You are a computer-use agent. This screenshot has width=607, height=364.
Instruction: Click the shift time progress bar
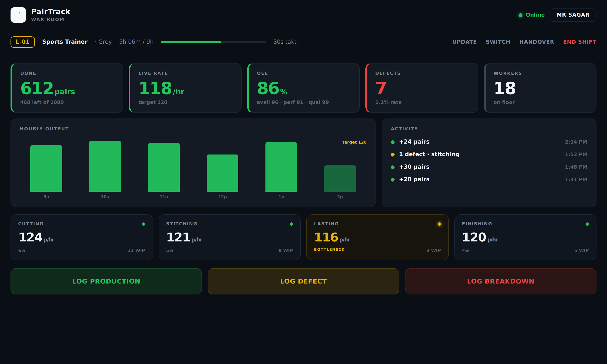(x=213, y=42)
